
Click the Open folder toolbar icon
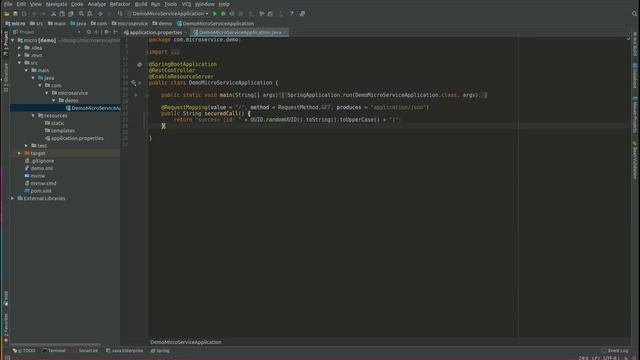click(7, 14)
